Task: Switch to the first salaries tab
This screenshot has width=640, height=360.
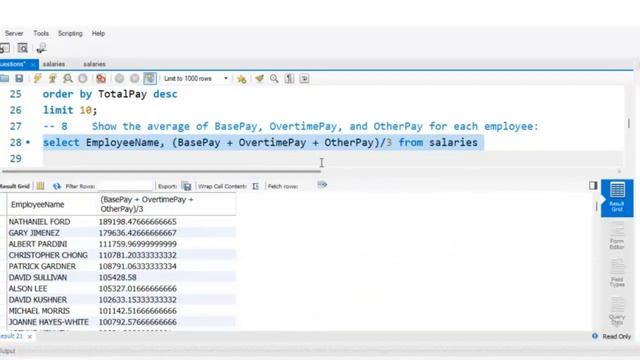Action: (54, 64)
